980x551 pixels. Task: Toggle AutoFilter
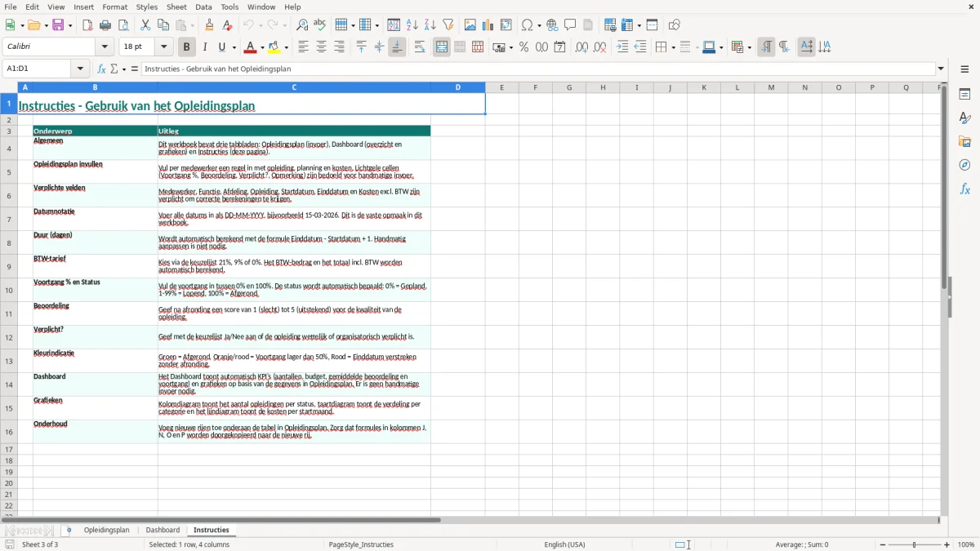coord(448,25)
